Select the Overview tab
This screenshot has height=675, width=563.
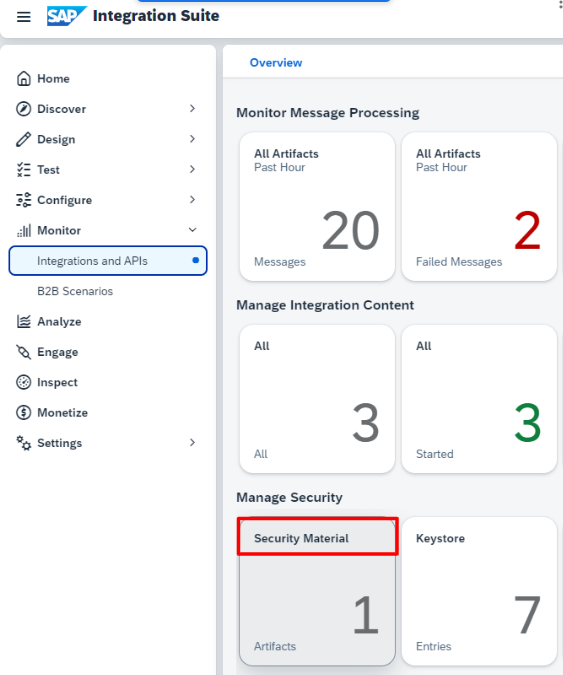pyautogui.click(x=276, y=63)
